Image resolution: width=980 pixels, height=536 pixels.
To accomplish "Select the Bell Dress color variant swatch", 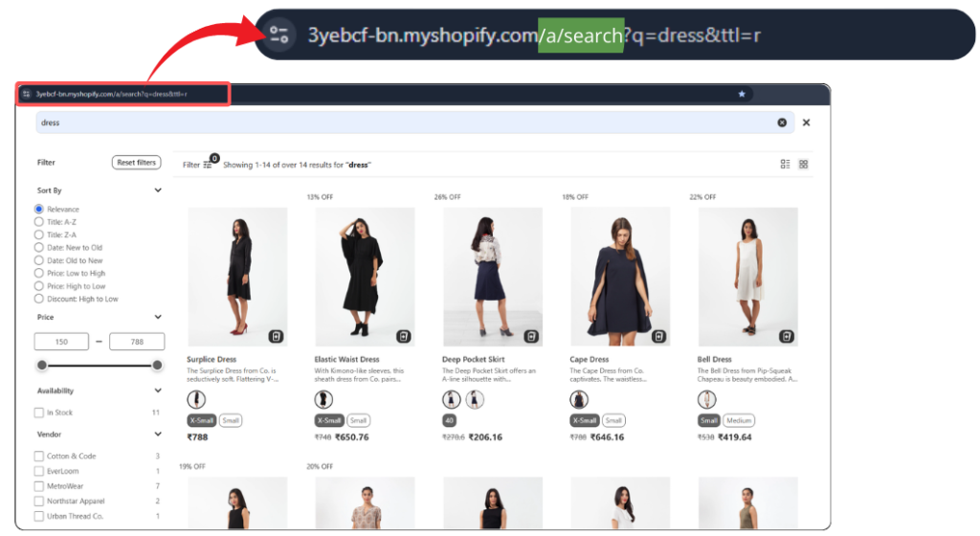I will [706, 399].
